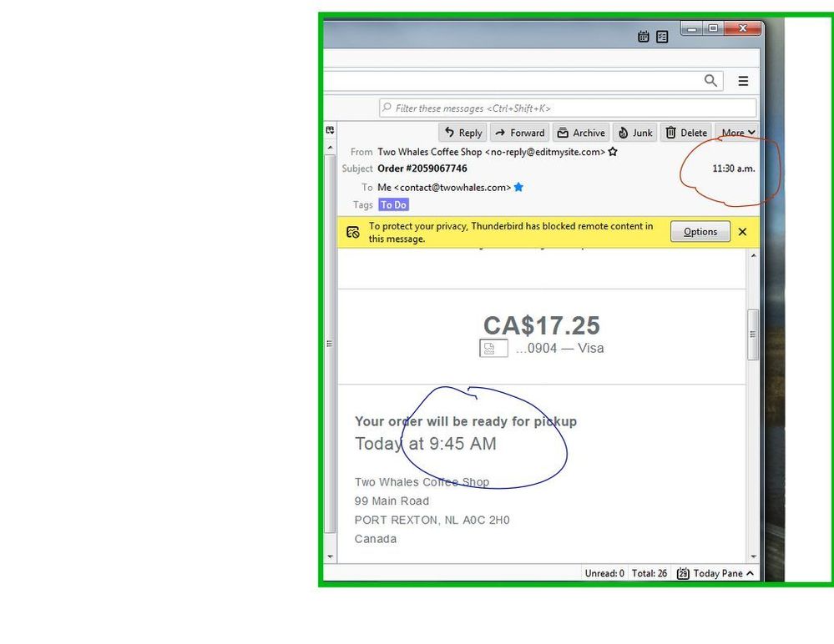Forward the Order #2059067746 message

point(519,133)
